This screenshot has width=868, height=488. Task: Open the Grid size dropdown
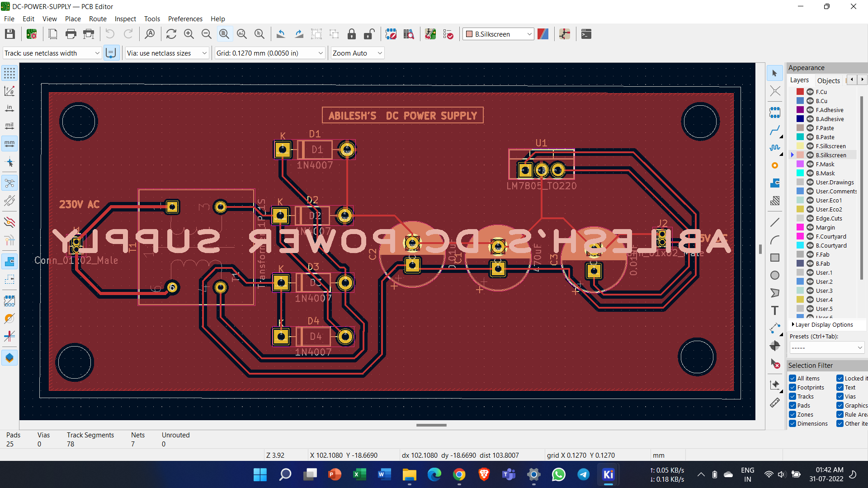point(320,53)
